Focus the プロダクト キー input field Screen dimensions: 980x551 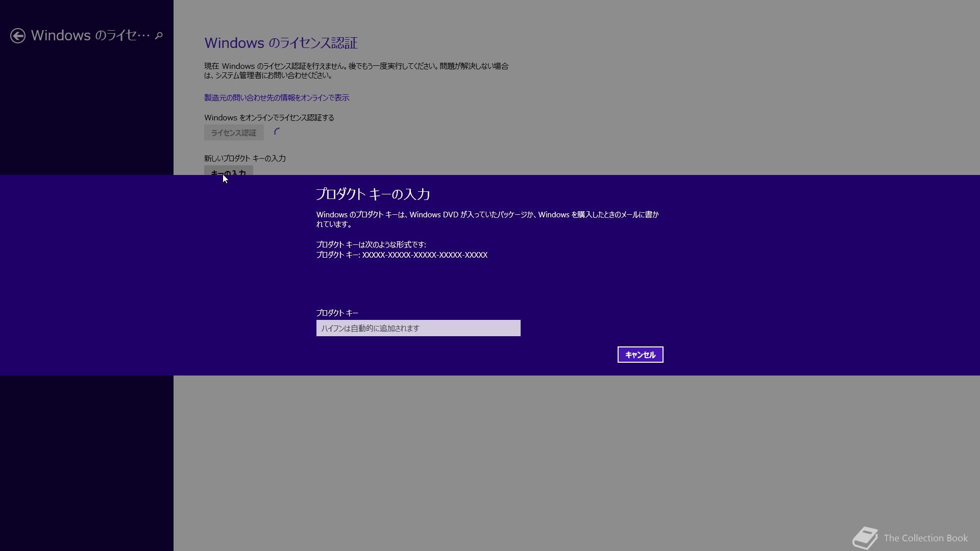418,328
